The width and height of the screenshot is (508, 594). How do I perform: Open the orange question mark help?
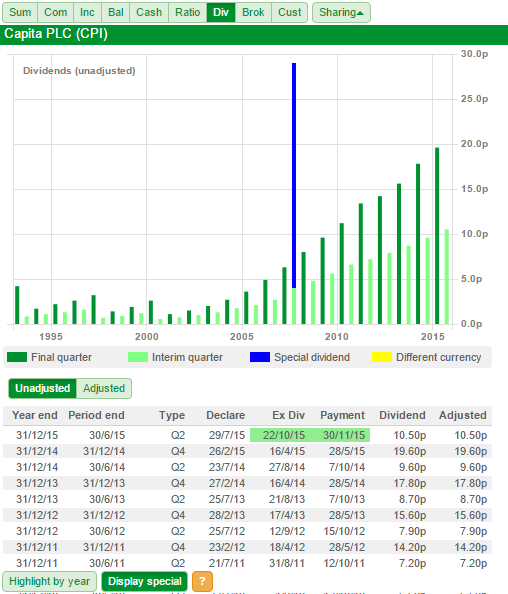(202, 581)
